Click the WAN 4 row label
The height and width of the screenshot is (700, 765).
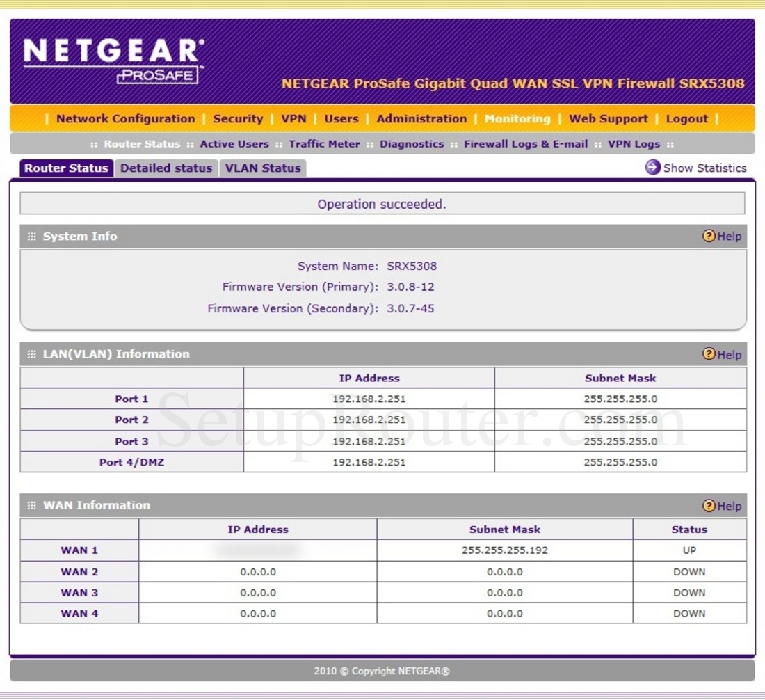point(79,614)
